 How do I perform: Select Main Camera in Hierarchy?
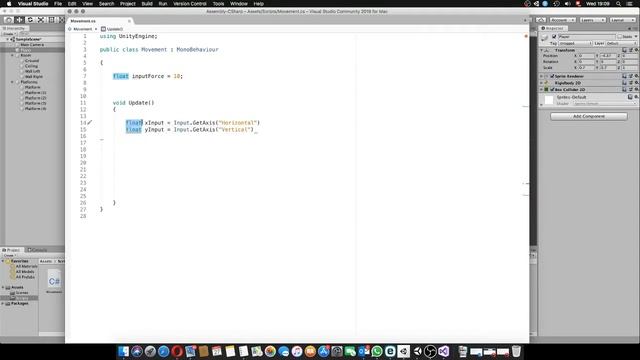tap(32, 44)
